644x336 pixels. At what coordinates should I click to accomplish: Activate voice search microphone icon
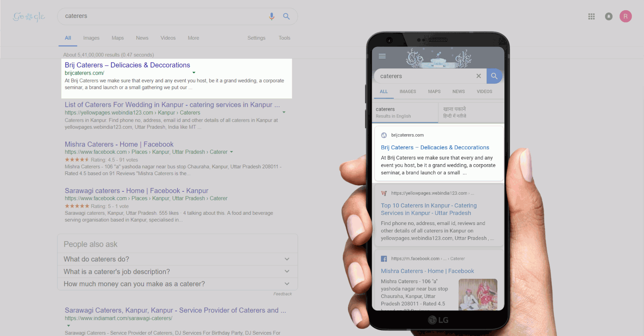[271, 16]
